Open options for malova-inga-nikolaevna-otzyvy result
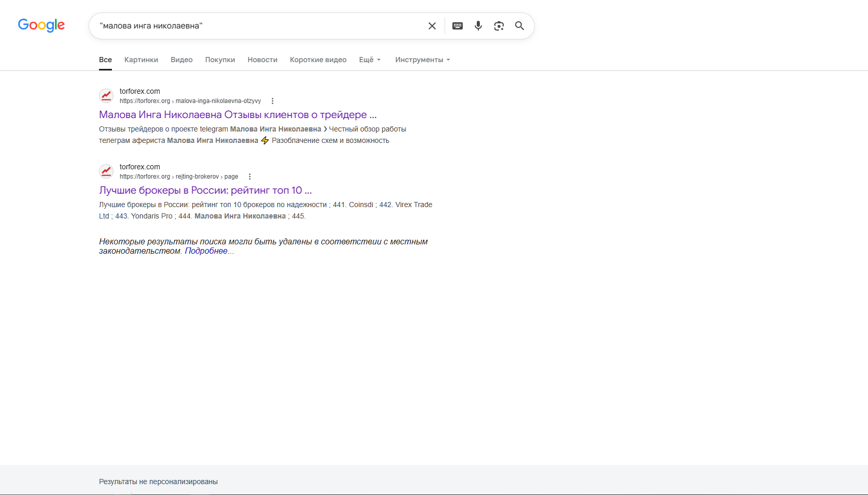868x495 pixels. pyautogui.click(x=273, y=101)
